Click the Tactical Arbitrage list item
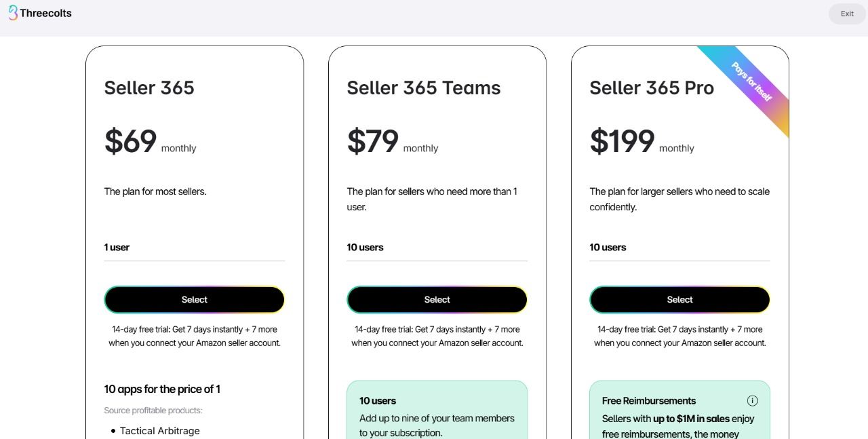Viewport: 868px width, 439px height. 159,431
